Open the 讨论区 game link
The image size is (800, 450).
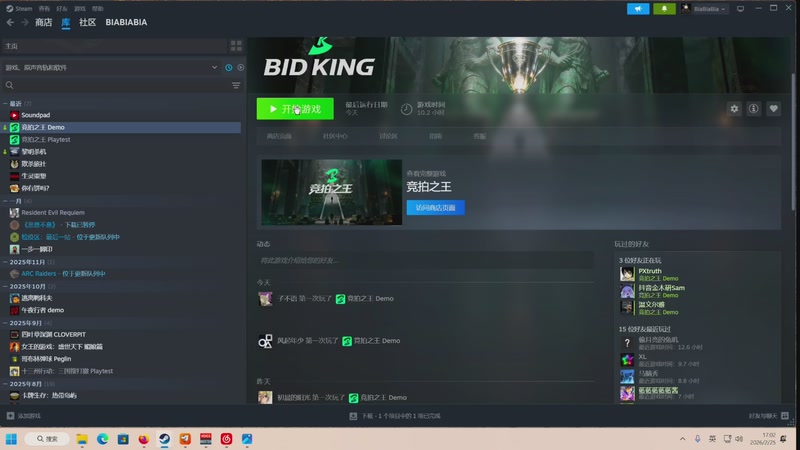click(x=388, y=136)
